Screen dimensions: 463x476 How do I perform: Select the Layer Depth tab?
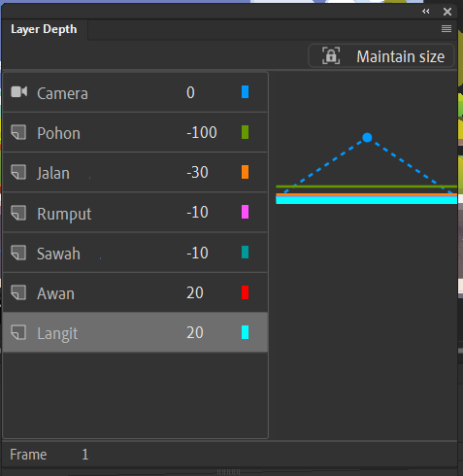(44, 29)
